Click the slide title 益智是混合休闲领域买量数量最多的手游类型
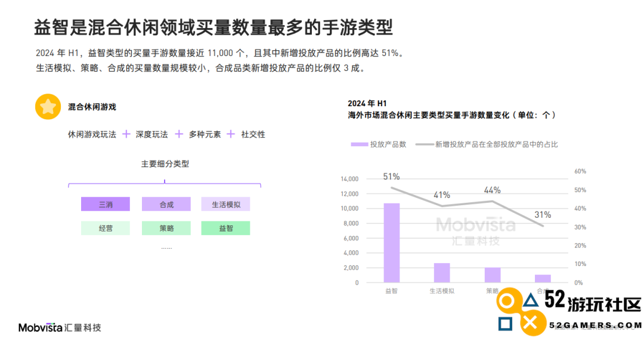This screenshot has height=337, width=644. [x=213, y=27]
